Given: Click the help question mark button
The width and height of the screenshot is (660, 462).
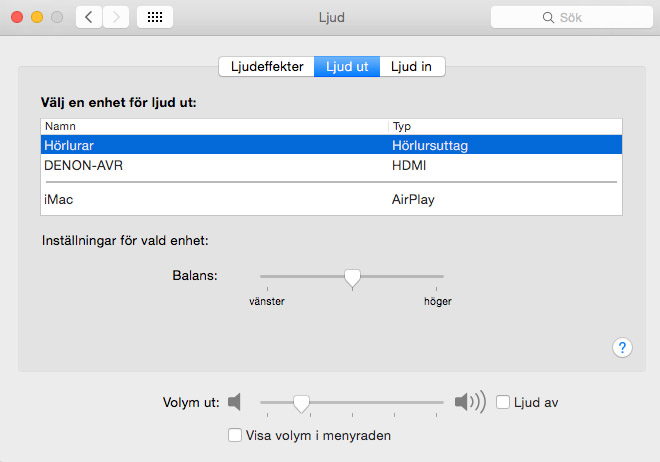Looking at the screenshot, I should click(x=622, y=347).
